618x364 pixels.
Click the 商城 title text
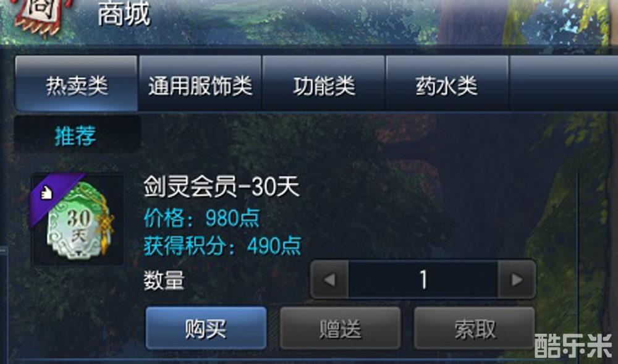coord(124,14)
